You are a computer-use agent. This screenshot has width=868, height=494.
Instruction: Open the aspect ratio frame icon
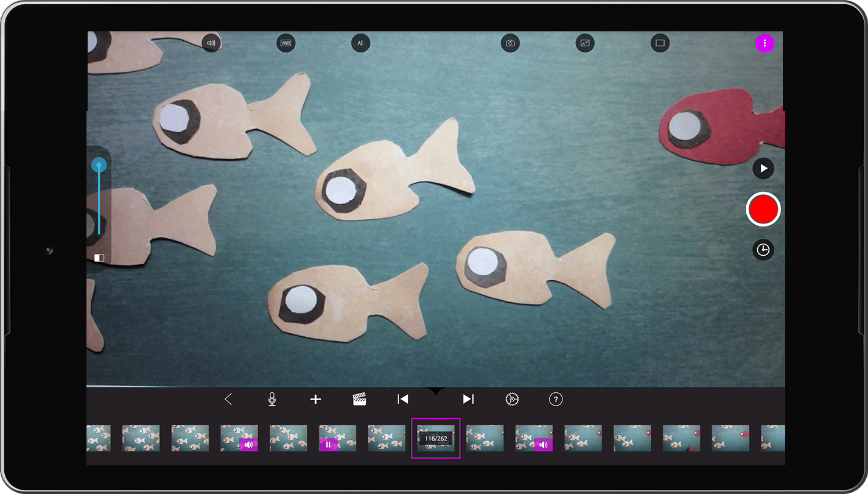point(660,43)
